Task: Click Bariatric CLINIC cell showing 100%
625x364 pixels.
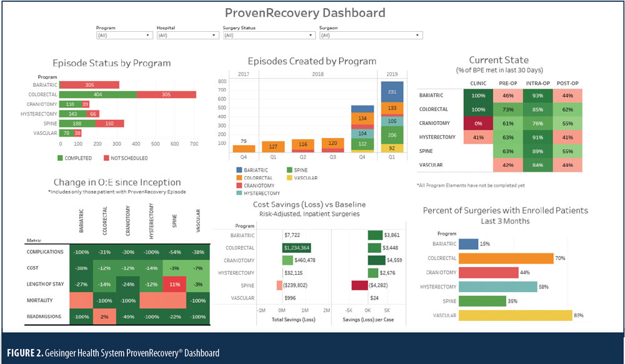Action: coord(478,96)
